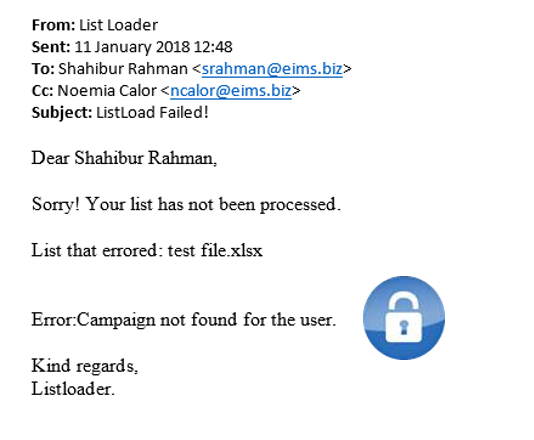Click the bold To: label
The width and height of the screenshot is (534, 440).
(43, 69)
